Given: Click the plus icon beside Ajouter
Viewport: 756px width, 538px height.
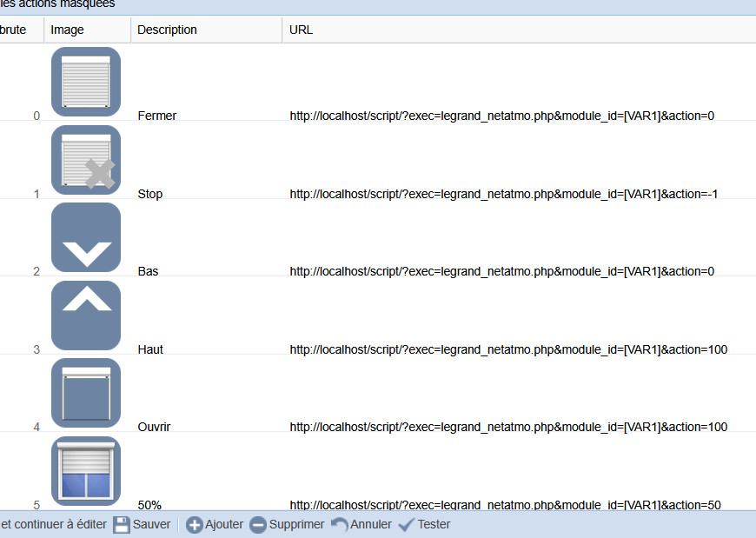Looking at the screenshot, I should (x=195, y=525).
